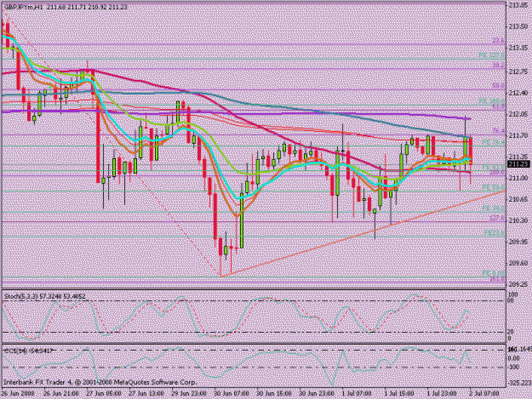Select the 38.2 Fibonacci retracement label

499,66
